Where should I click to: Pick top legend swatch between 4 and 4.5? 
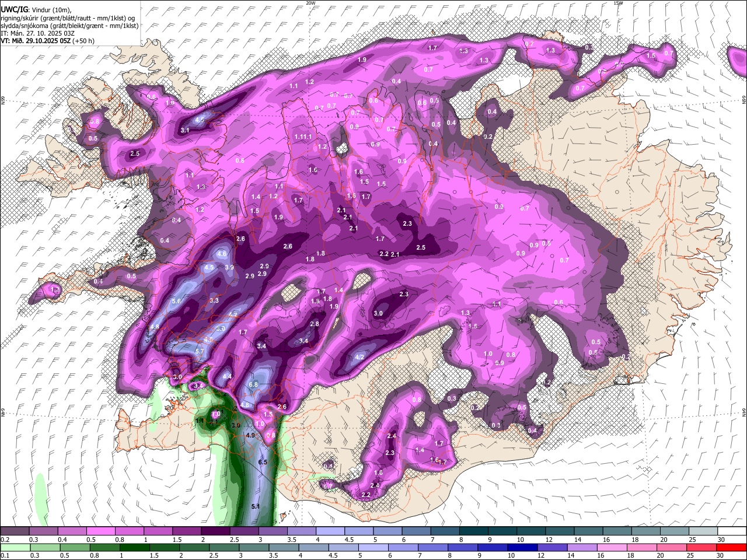pos(330,531)
